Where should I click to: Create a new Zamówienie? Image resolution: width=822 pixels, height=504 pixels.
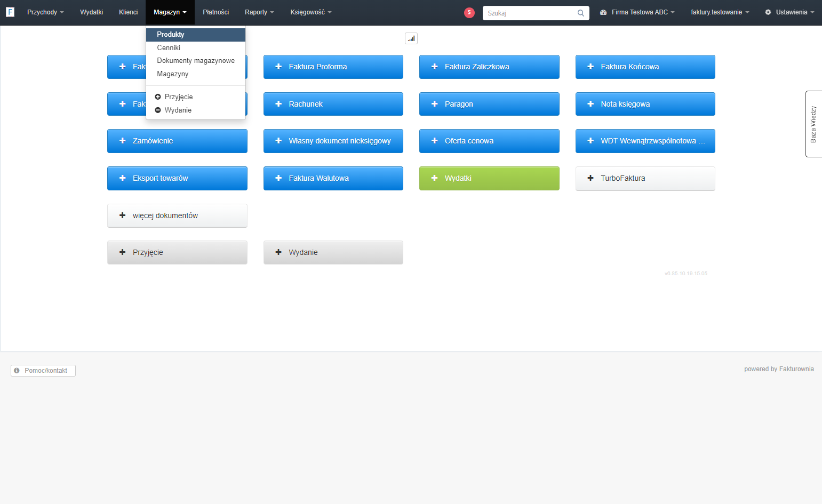click(177, 141)
